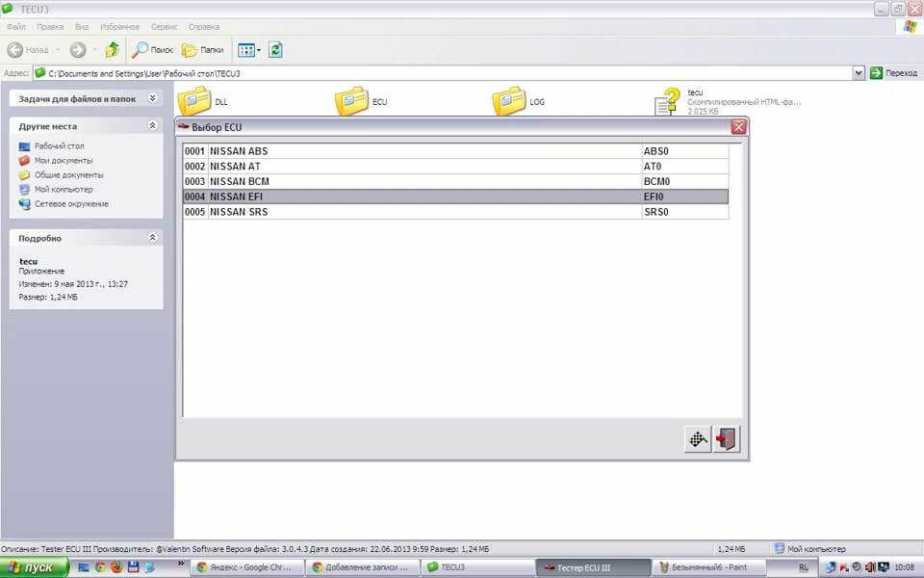The width and height of the screenshot is (924, 578).
Task: Expand the Задачи для файлов и папок panel
Action: point(152,98)
